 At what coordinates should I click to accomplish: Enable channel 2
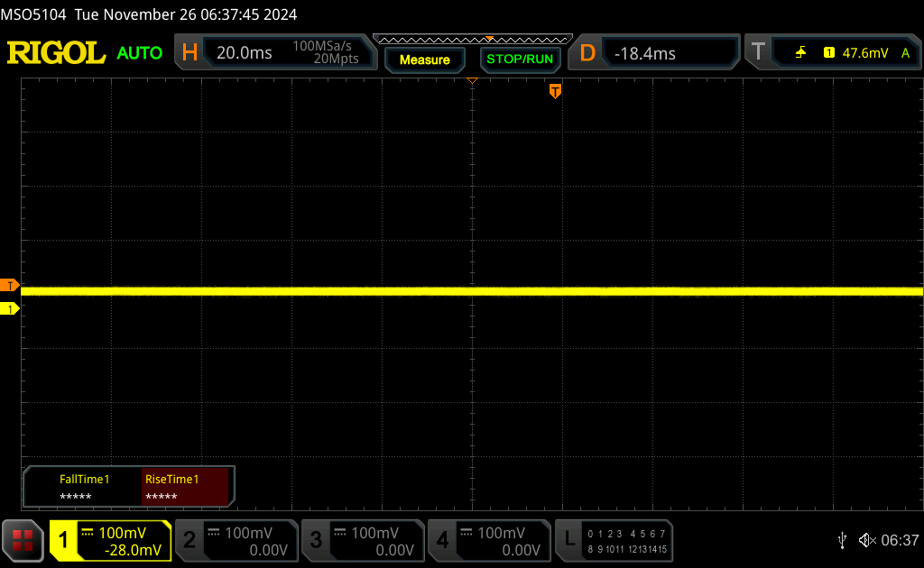(236, 540)
